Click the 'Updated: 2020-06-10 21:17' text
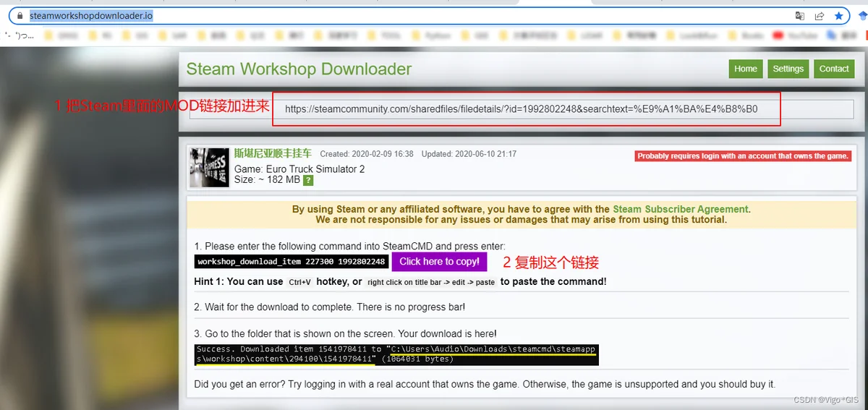Image resolution: width=868 pixels, height=410 pixels. (x=469, y=154)
